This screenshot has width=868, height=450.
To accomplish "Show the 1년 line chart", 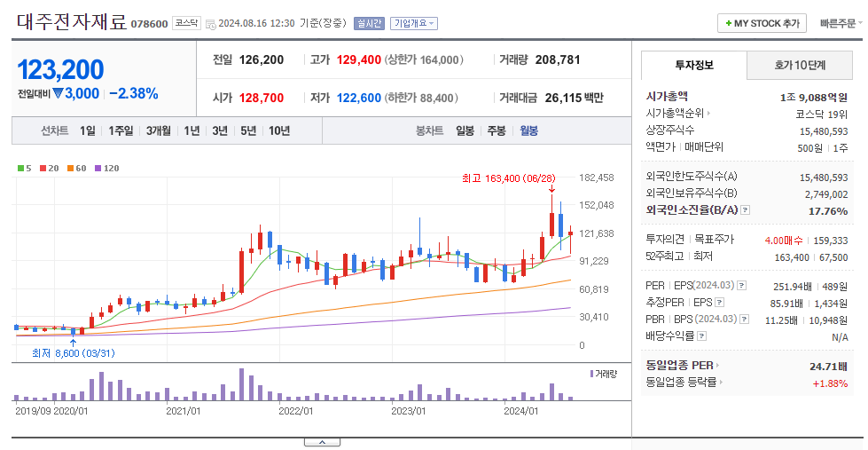I will [x=192, y=130].
